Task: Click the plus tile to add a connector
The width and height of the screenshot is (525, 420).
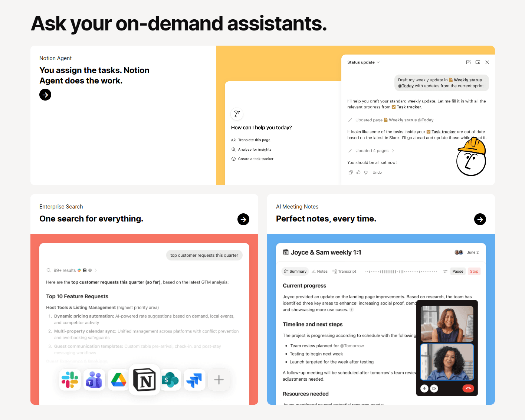Action: coord(219,380)
